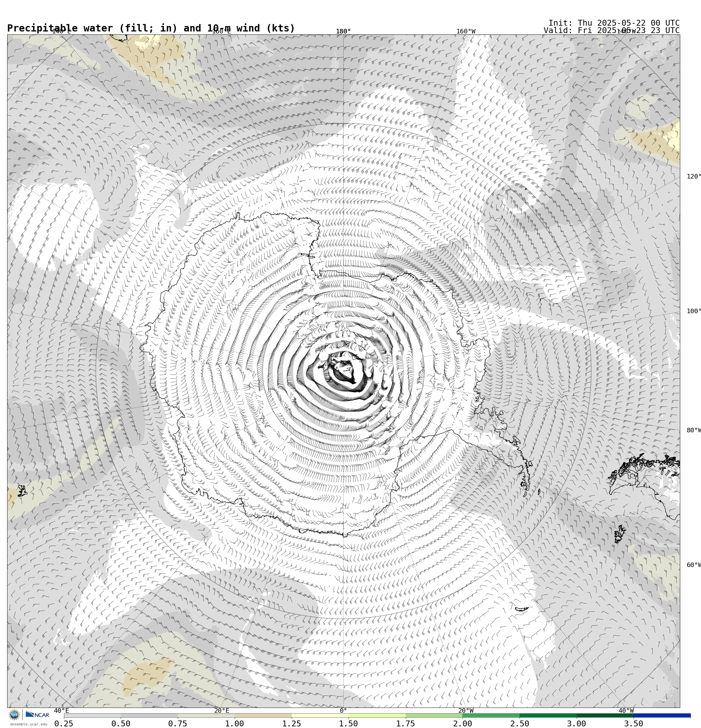
Task: Click the 100° longitude label on right edge
Action: coord(694,311)
